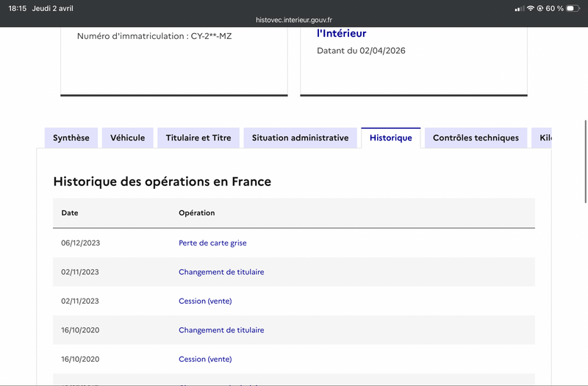Select the Situation administrative tab
The height and width of the screenshot is (386, 588).
pos(300,138)
